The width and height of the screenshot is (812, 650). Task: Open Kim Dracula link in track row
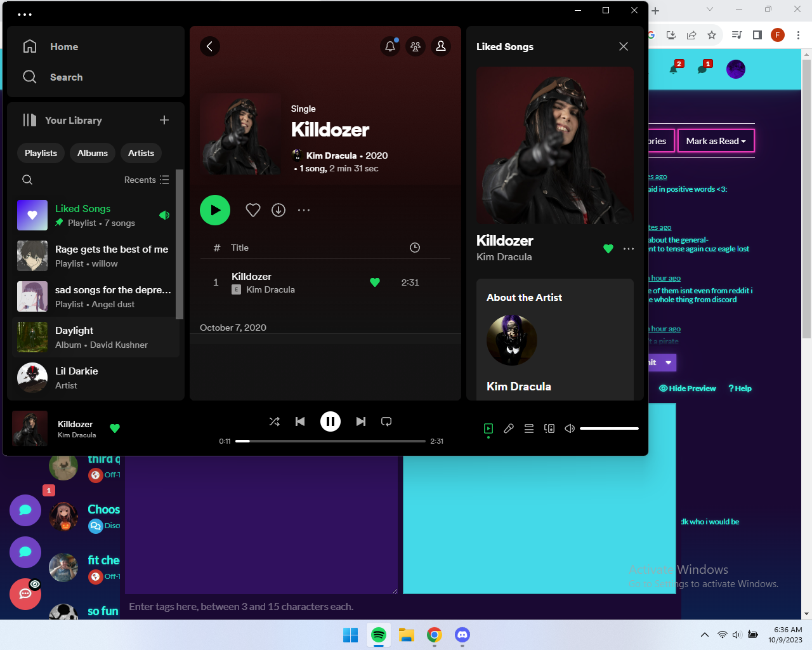270,289
